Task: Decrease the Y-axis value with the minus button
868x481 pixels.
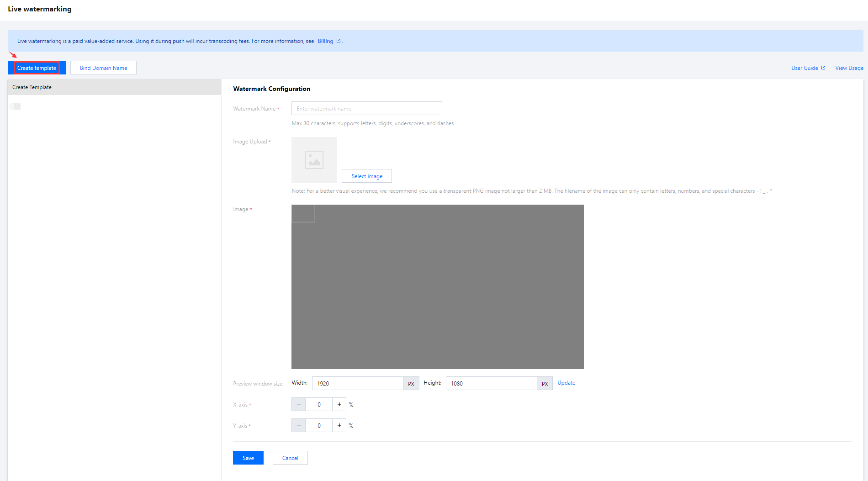Action: [x=298, y=425]
